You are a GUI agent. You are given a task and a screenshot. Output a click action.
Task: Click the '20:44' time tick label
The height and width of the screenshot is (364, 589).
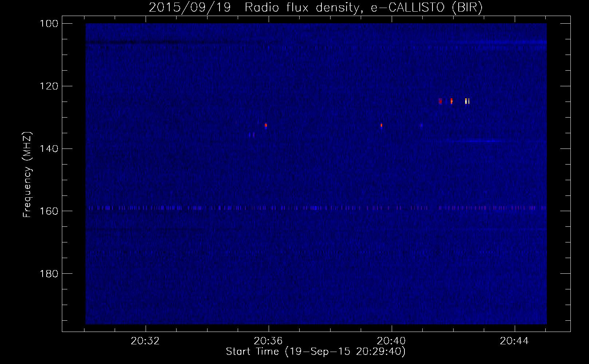(514, 341)
